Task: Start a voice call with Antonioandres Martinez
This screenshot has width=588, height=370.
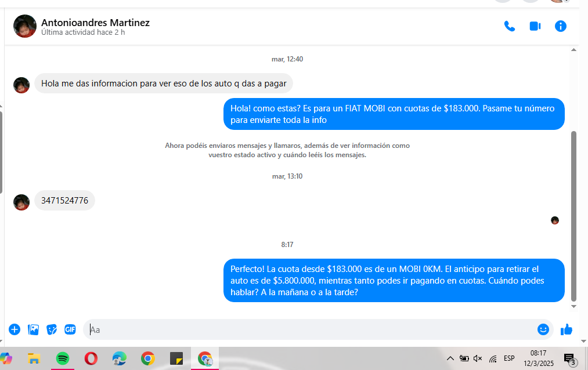Action: (x=509, y=26)
